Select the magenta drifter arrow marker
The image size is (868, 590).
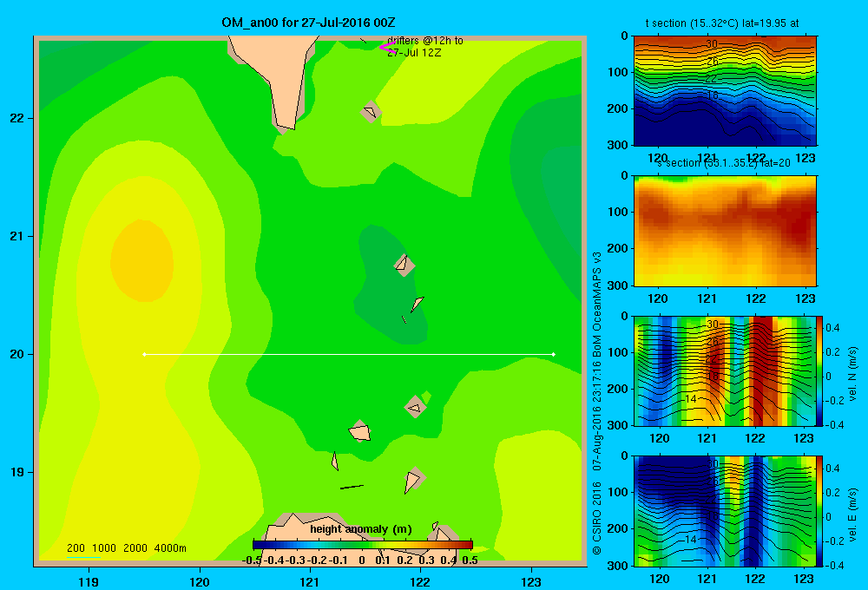(x=386, y=48)
